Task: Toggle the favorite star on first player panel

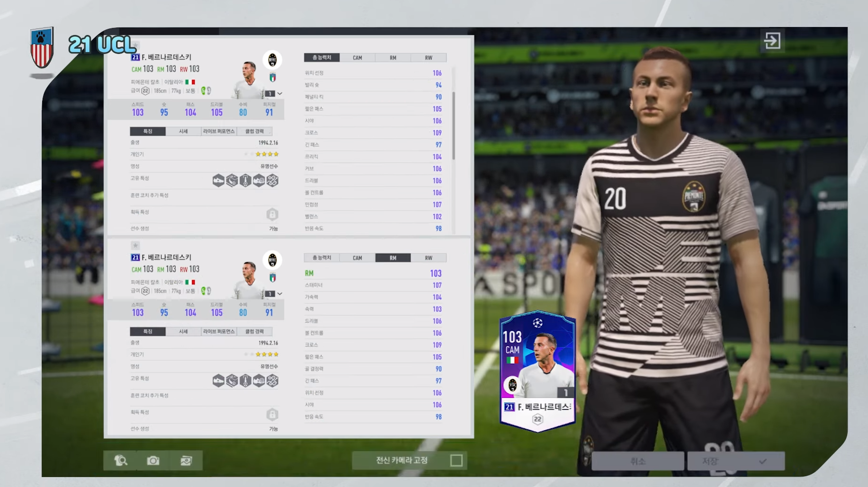Action: coord(135,46)
